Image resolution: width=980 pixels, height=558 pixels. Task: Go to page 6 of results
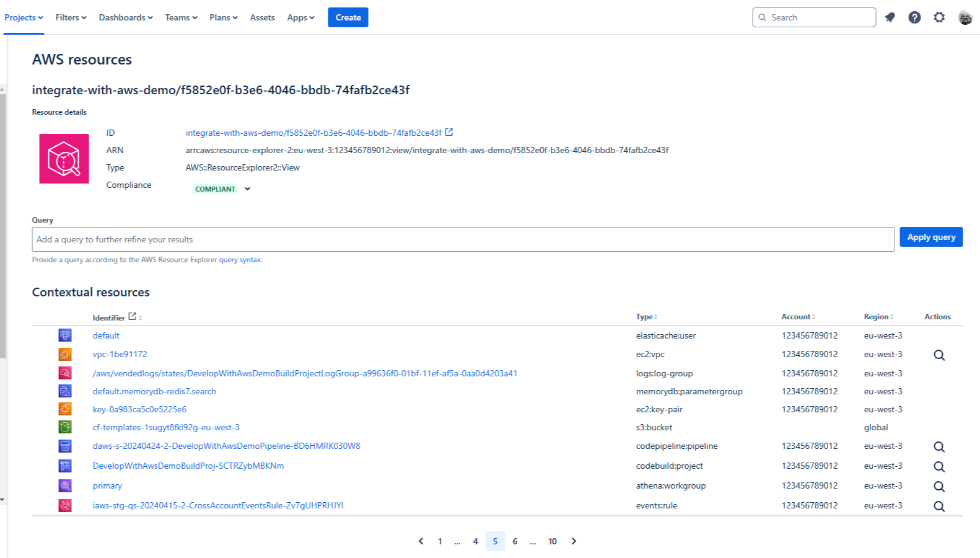pyautogui.click(x=515, y=541)
